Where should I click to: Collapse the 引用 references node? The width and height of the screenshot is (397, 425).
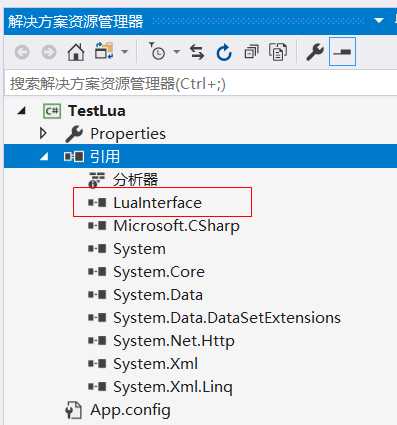pyautogui.click(x=44, y=156)
